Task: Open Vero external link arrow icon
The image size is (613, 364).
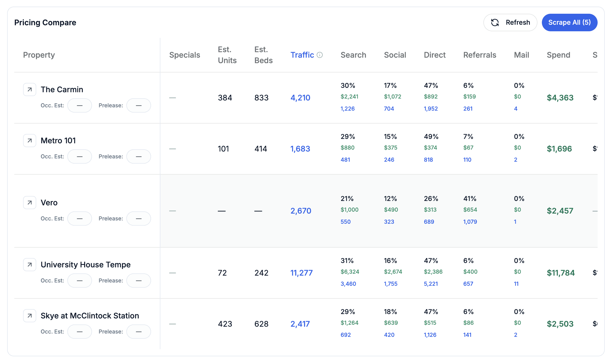Action: tap(30, 203)
